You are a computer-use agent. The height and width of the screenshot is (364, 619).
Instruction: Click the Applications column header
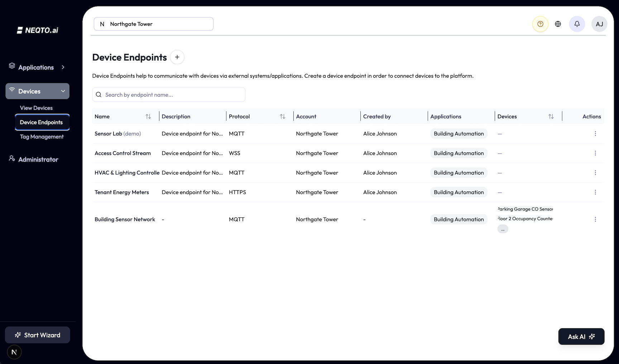coord(446,117)
